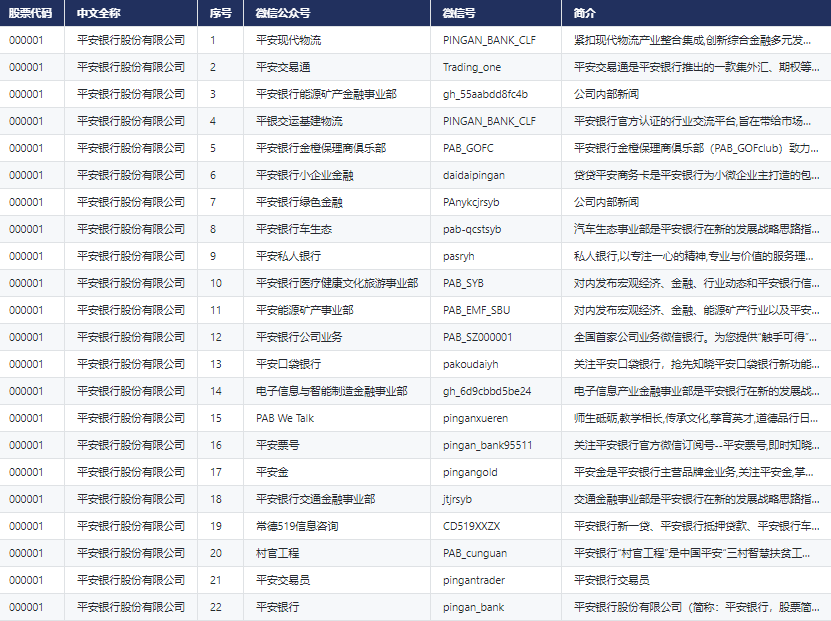Select the description starting 全国首家公司业务微信银行
Viewport: 831px width, 621px height.
695,338
